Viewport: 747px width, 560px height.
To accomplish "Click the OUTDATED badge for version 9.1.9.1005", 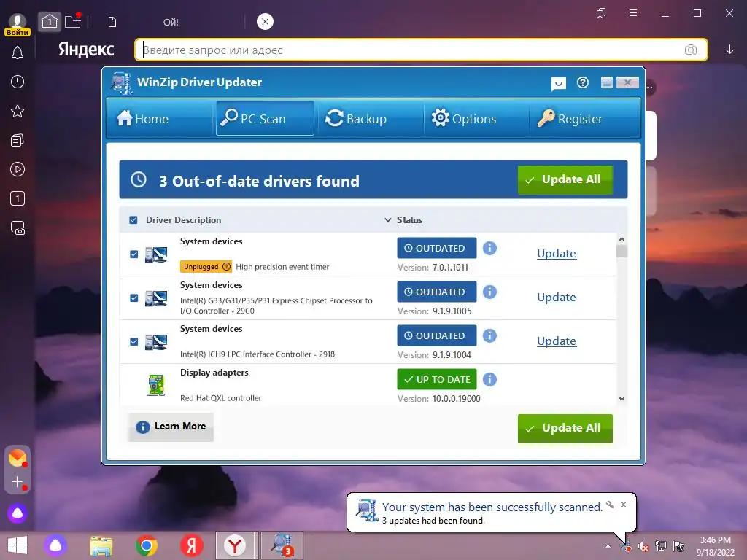I will [437, 292].
